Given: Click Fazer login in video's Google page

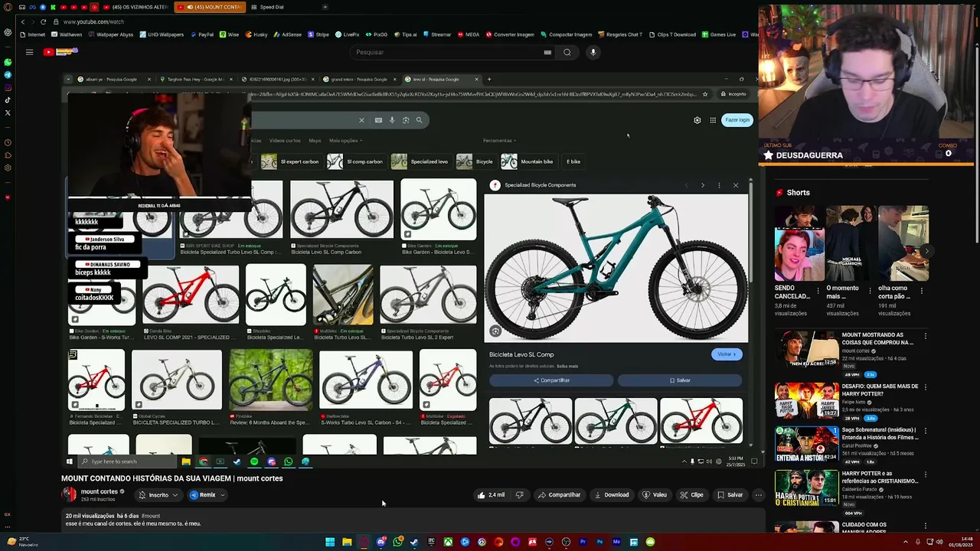Looking at the screenshot, I should click(x=737, y=120).
